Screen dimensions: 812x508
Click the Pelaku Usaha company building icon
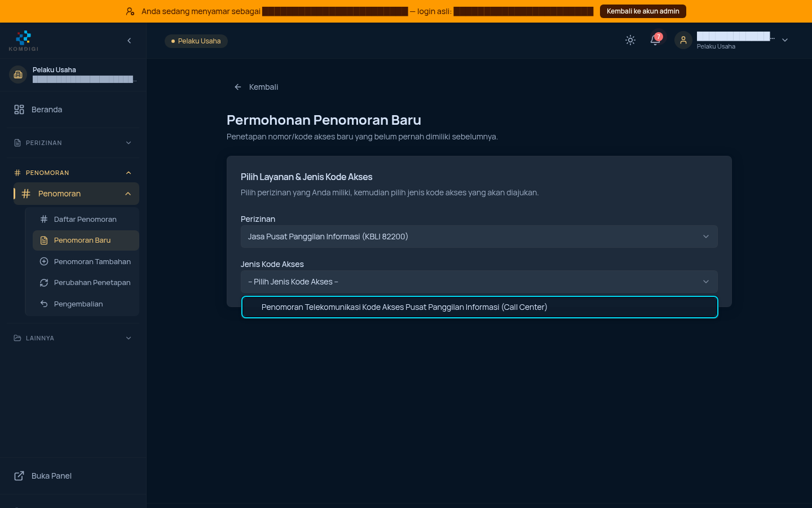(18, 75)
